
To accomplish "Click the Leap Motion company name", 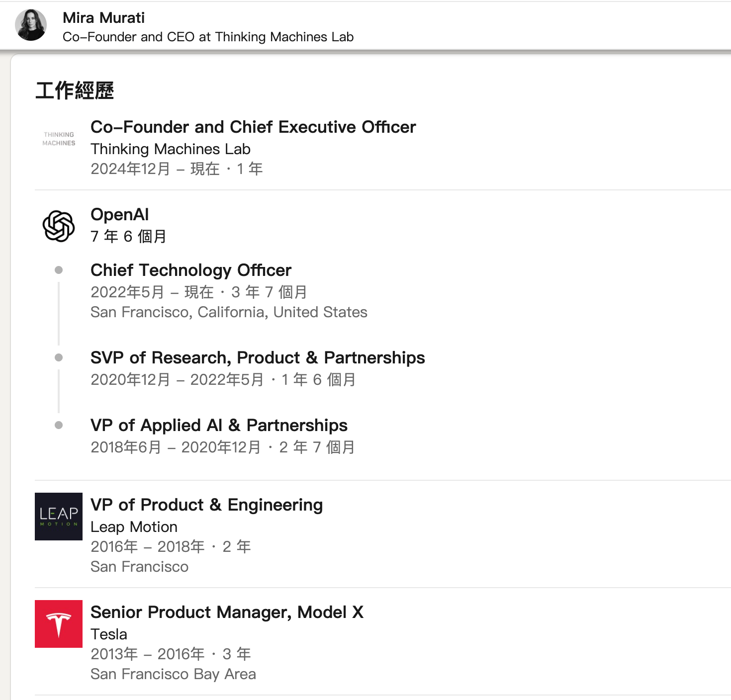I will (x=134, y=527).
